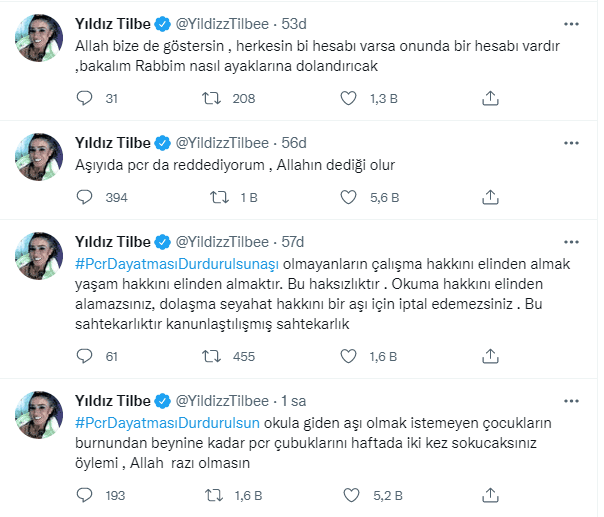This screenshot has height=517, width=604.
Task: Like the tweet with 1,3 B likes
Action: click(349, 98)
